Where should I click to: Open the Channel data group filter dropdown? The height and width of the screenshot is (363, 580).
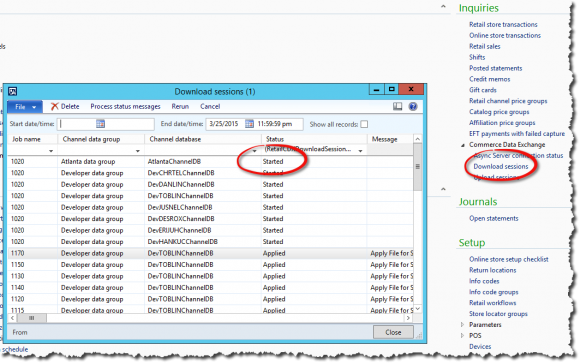click(x=138, y=151)
